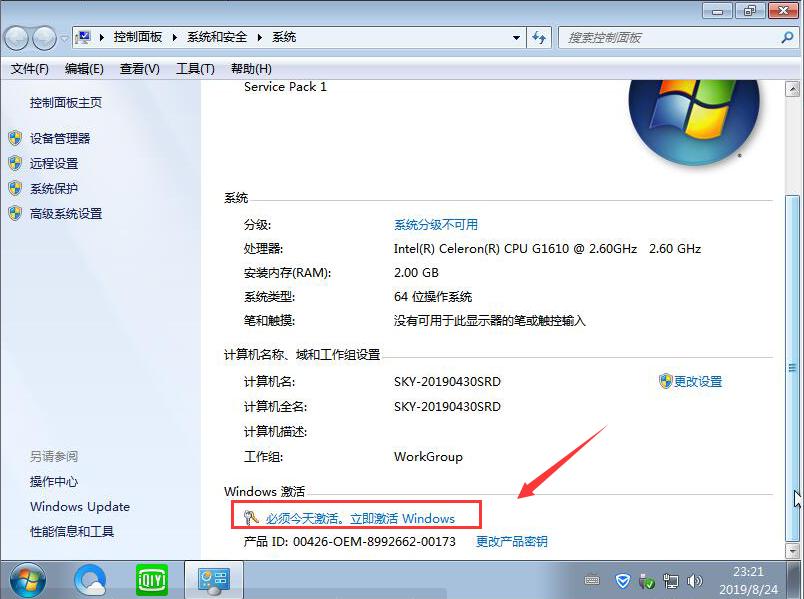Open the 文件(F) menu
This screenshot has width=804, height=599.
[28, 68]
